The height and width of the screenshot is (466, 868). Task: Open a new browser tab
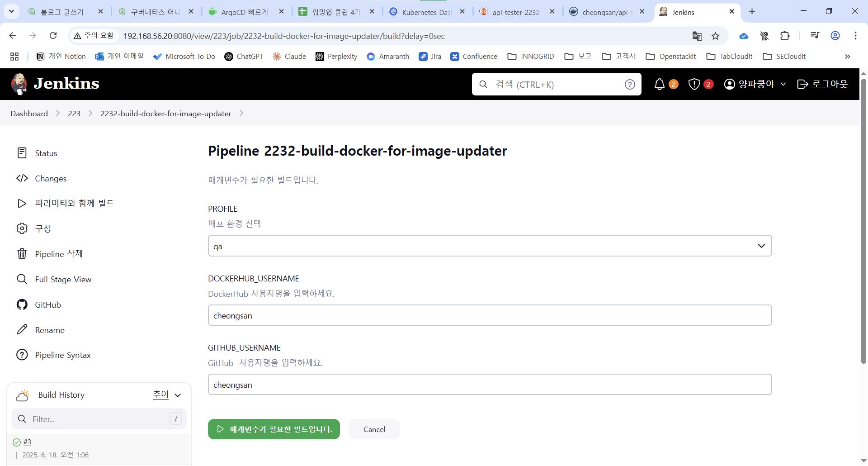tap(752, 12)
